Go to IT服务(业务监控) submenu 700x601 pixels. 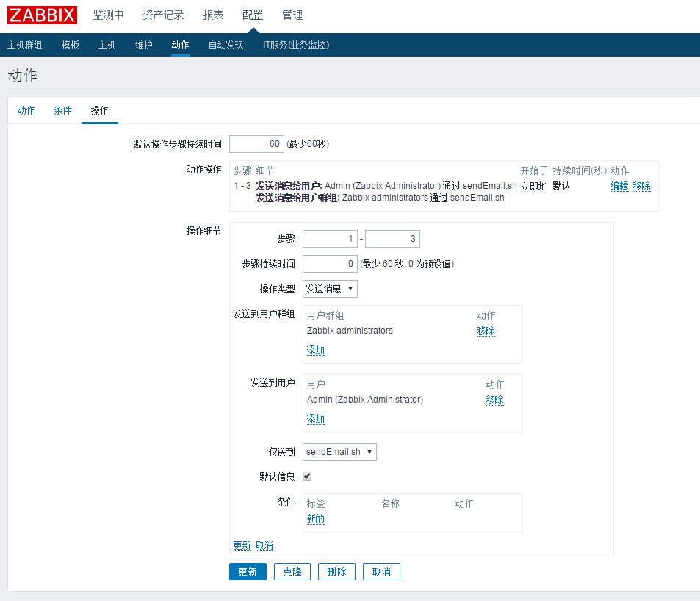pos(296,45)
